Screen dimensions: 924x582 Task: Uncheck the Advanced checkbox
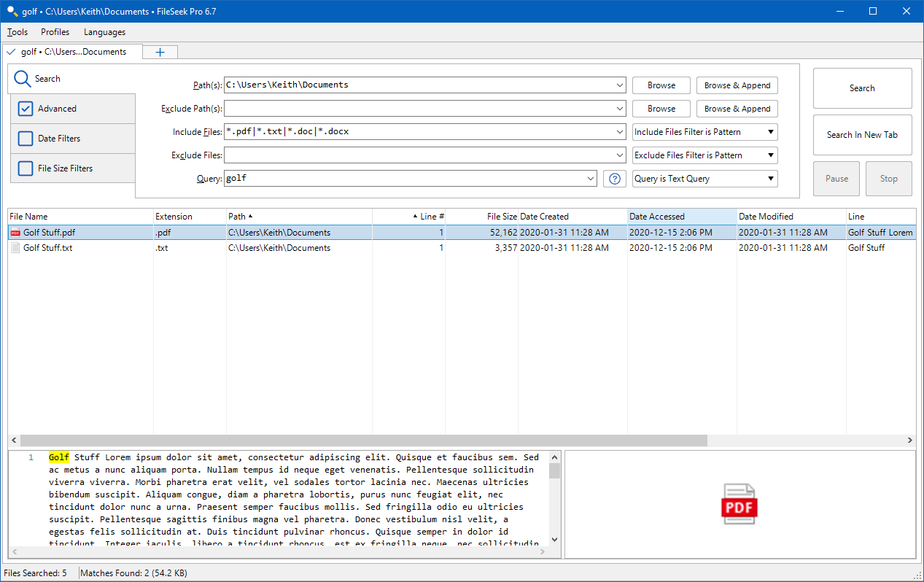[26, 109]
